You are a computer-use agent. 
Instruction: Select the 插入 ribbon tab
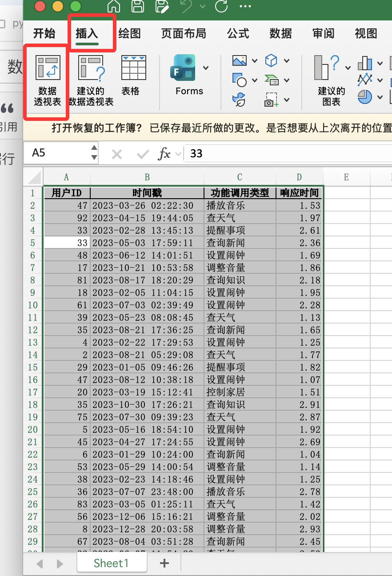coord(87,33)
